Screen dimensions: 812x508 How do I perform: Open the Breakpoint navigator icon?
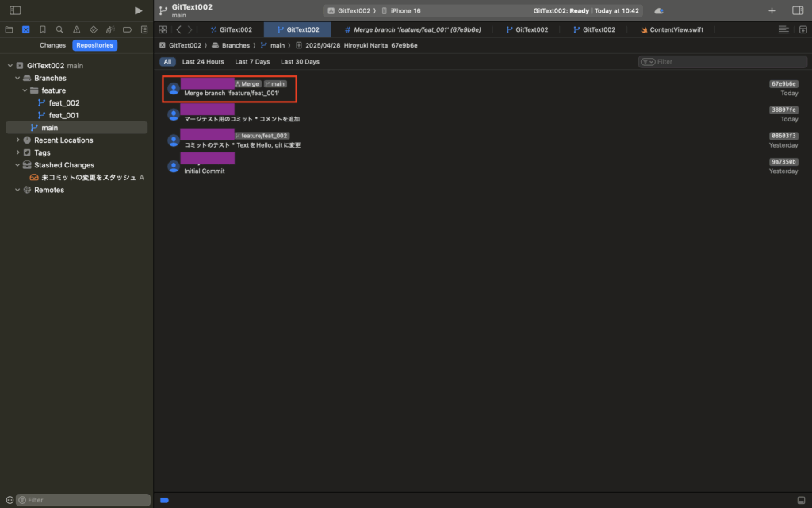pos(127,29)
